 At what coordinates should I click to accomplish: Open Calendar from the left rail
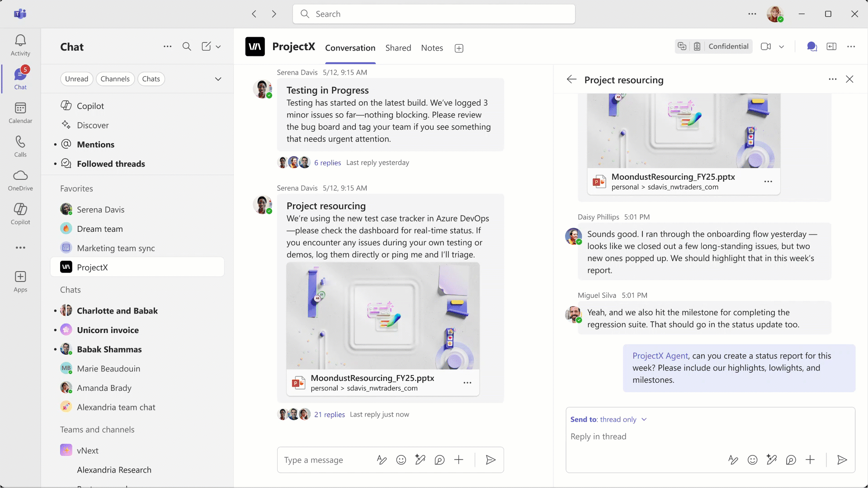pyautogui.click(x=20, y=113)
